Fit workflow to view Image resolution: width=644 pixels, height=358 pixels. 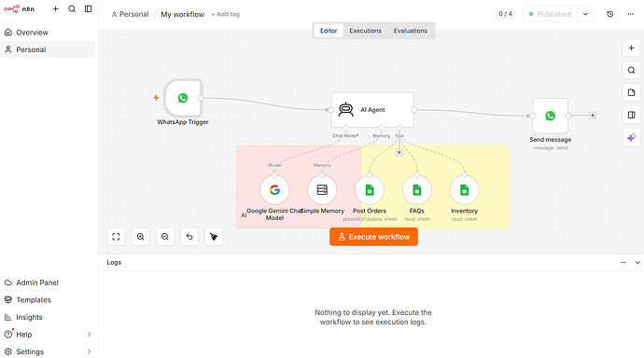click(116, 237)
